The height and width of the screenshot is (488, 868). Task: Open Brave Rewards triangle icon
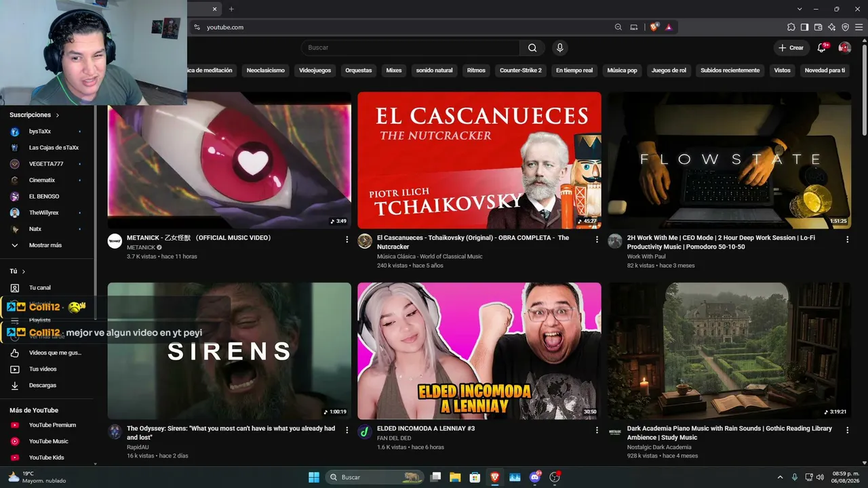[x=669, y=27]
